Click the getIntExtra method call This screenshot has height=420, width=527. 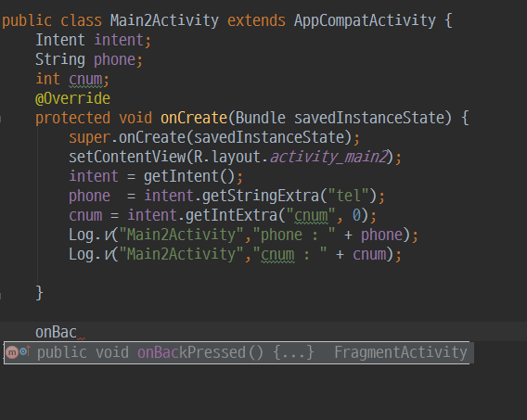[231, 215]
